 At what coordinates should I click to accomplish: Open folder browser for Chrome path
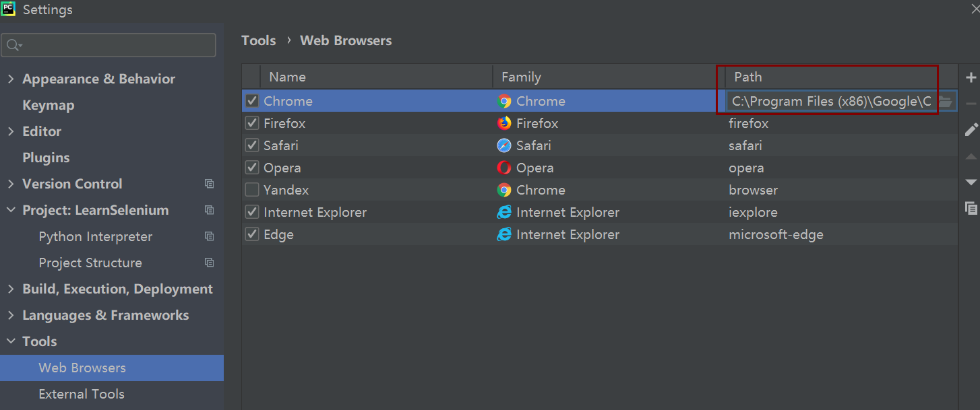(947, 101)
